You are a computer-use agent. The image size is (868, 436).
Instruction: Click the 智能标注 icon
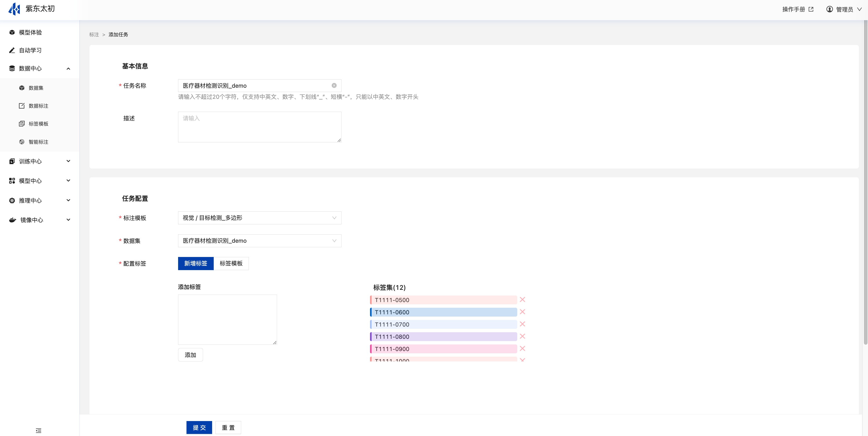[x=22, y=142]
